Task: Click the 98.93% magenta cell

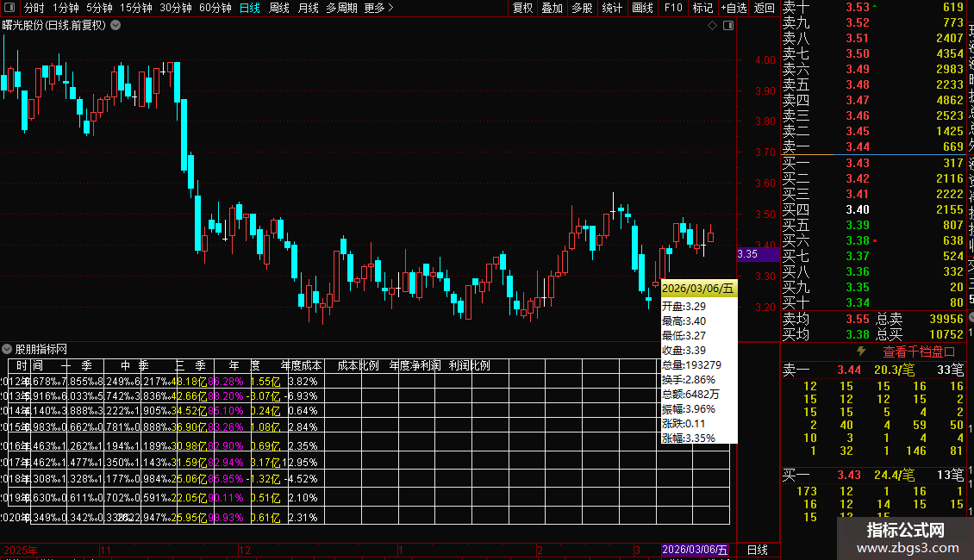Action: (x=226, y=518)
